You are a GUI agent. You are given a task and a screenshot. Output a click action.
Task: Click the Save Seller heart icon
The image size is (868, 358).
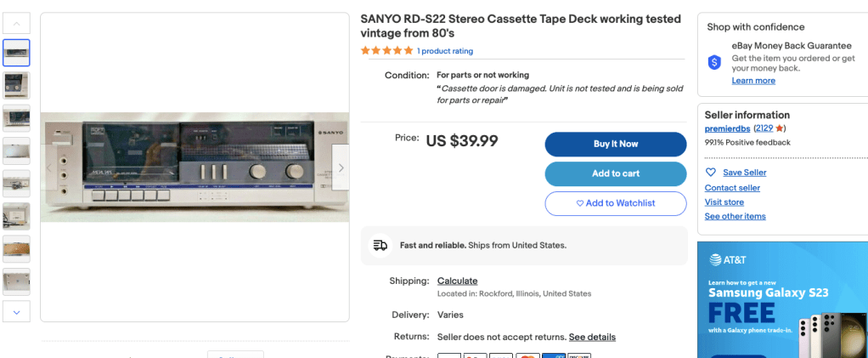click(711, 173)
